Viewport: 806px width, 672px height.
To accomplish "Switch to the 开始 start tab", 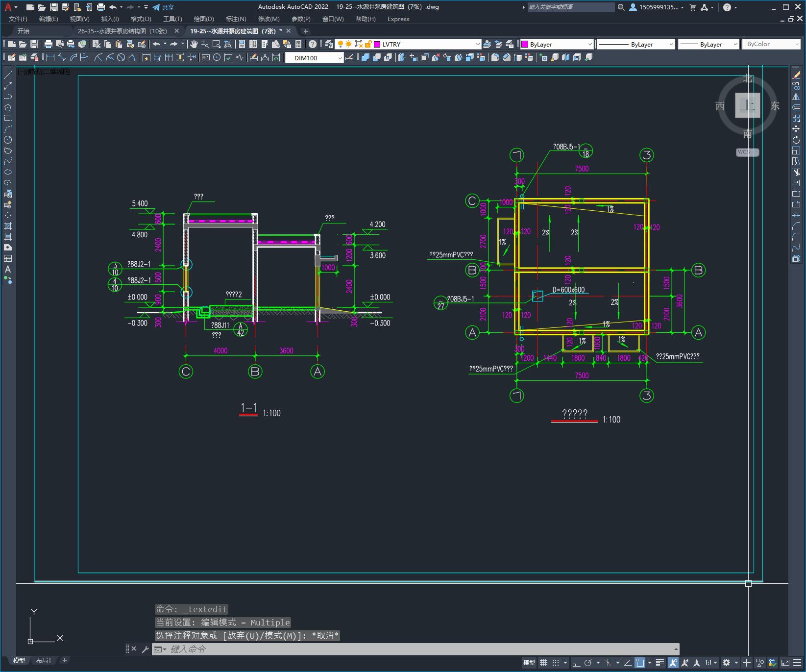I will pos(24,31).
